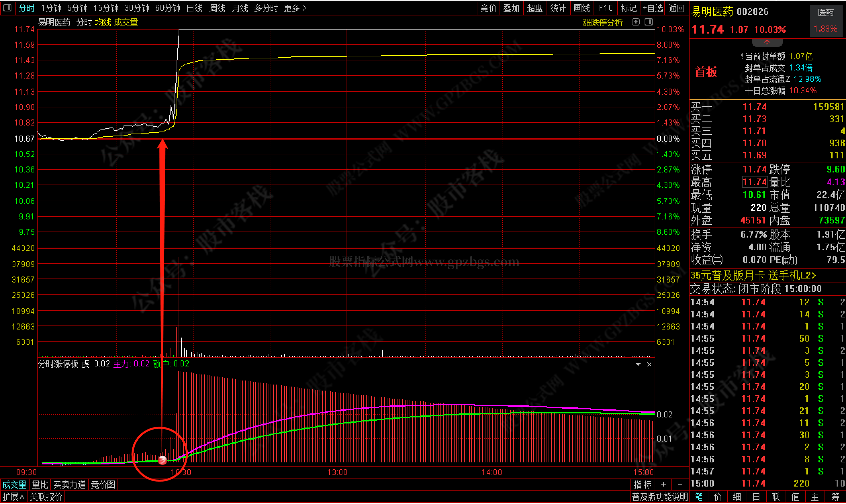This screenshot has height=504, width=846.
Task: Toggle the 均线 average line label
Action: (103, 22)
